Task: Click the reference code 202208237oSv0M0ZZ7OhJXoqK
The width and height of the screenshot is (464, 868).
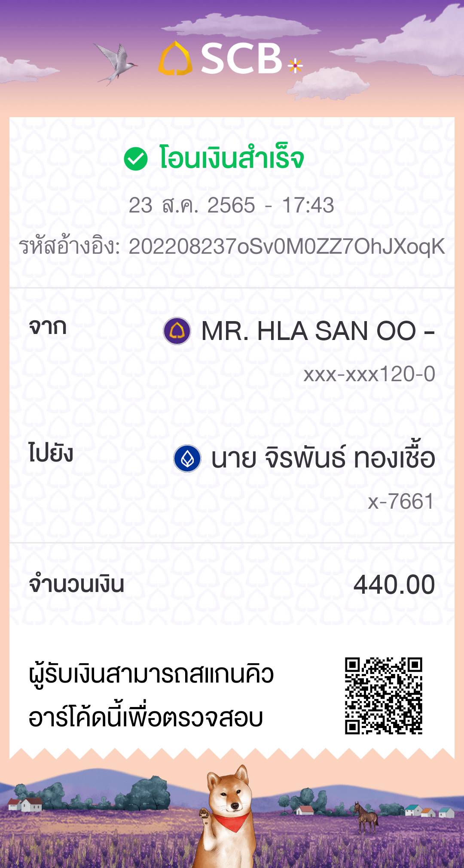Action: pos(287,247)
